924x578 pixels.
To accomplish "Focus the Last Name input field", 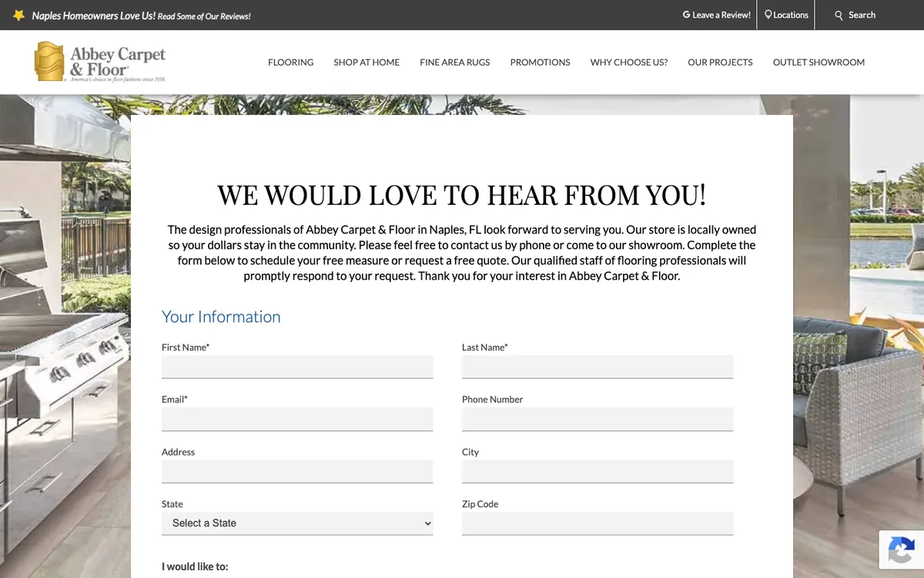I will [x=598, y=367].
